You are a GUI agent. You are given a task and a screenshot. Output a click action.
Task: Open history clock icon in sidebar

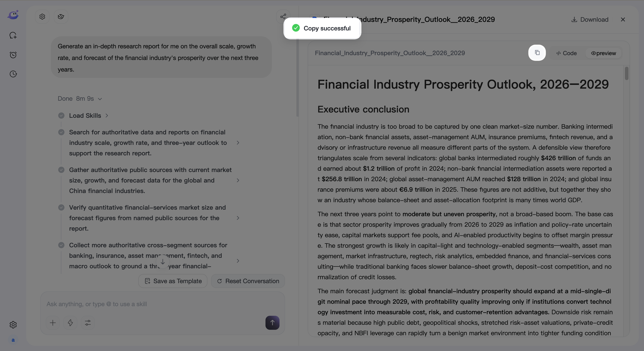(x=13, y=74)
